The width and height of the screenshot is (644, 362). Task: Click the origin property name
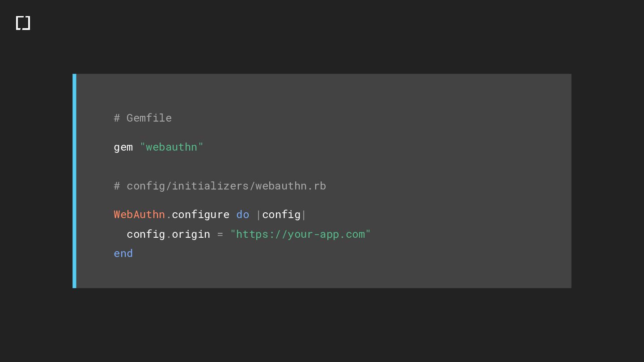[191, 234]
